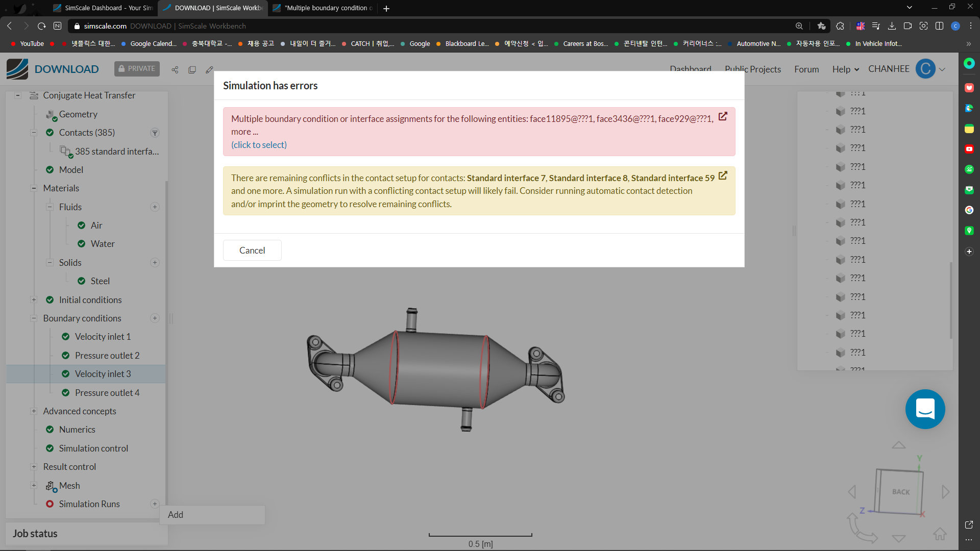Open the support chat bubble
This screenshot has height=551, width=980.
[x=925, y=409]
